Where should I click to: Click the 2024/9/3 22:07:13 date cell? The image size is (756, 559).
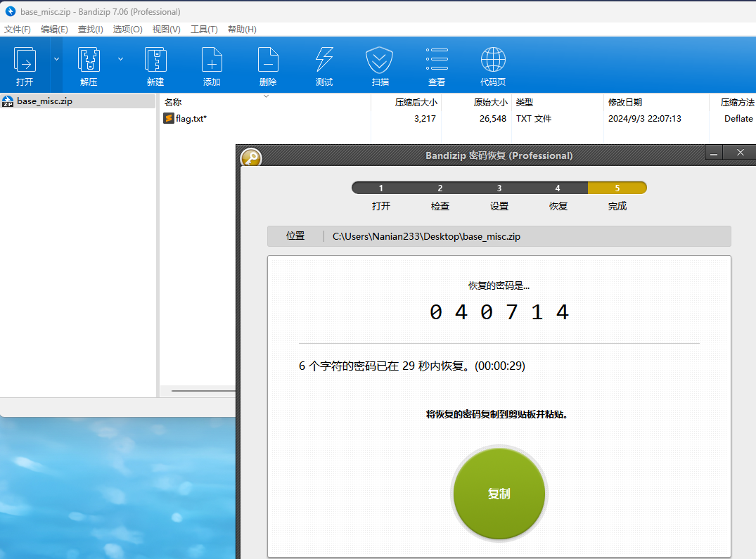[645, 119]
